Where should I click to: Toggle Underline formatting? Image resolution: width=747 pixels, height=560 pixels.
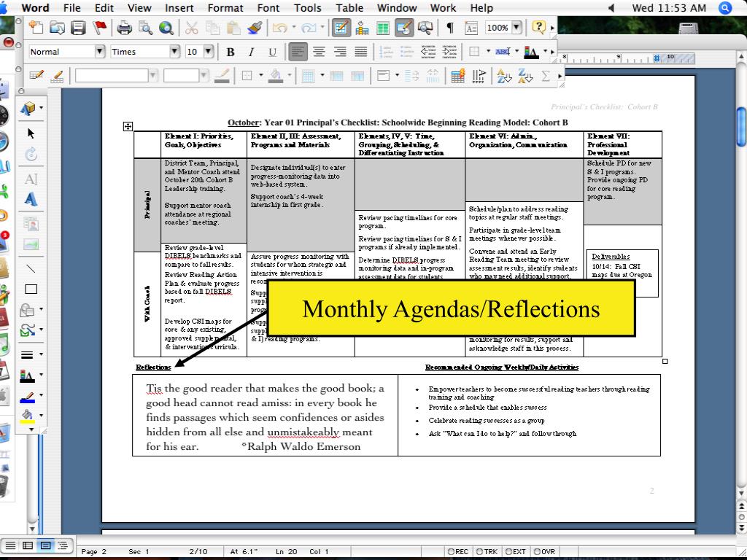(x=273, y=52)
